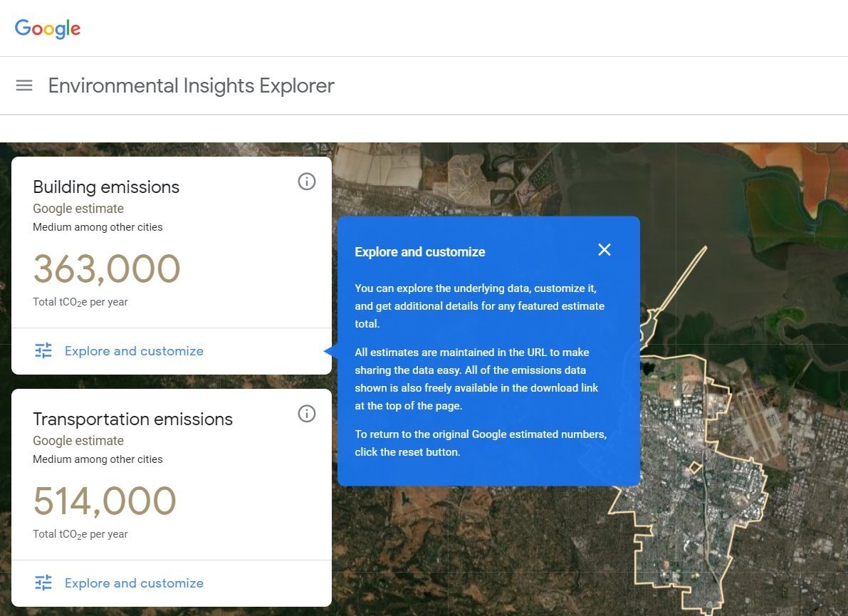Select the Building emissions card heading
848x616 pixels.
106,187
